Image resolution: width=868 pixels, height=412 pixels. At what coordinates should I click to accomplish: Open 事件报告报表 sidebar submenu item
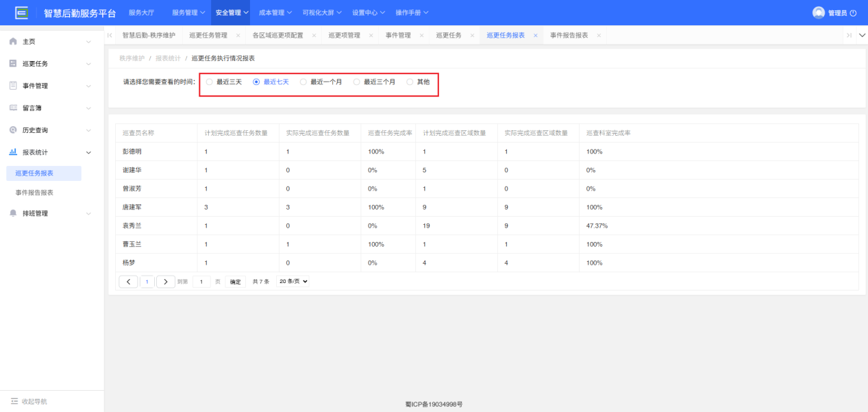pos(34,193)
